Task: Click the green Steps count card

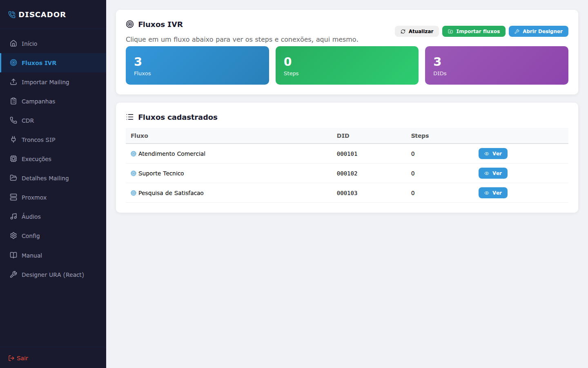Action: click(x=347, y=65)
